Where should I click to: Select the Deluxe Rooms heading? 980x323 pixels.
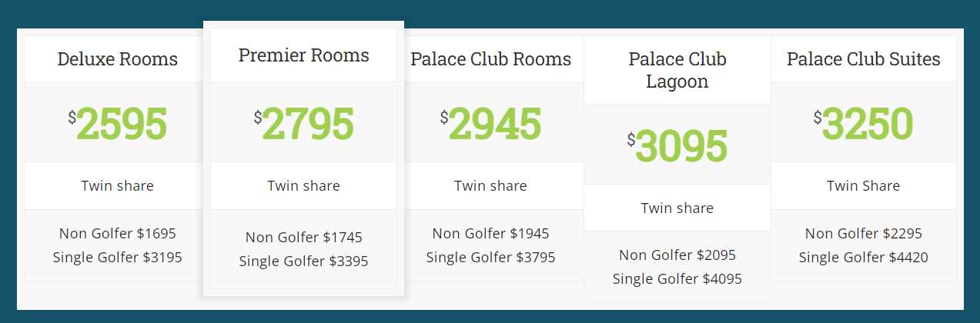click(x=117, y=59)
